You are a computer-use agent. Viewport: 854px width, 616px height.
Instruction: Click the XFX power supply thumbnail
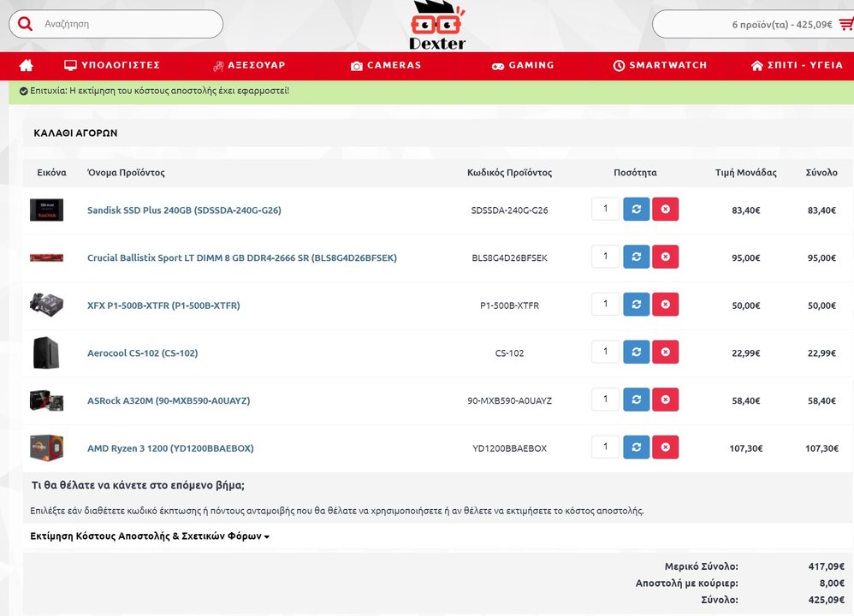46,305
